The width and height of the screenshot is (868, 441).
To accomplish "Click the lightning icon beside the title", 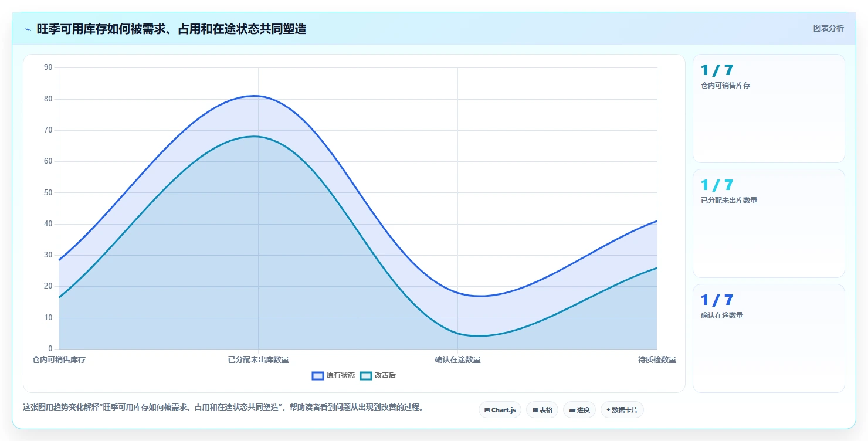I will tap(28, 29).
